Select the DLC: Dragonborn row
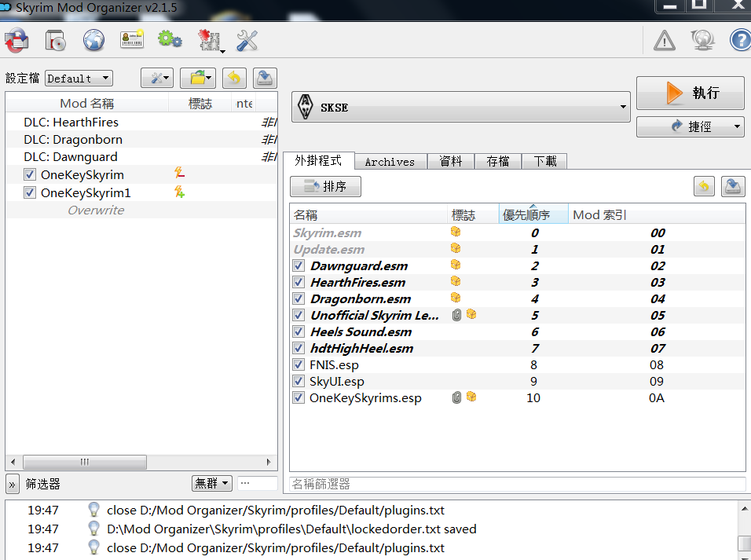Image resolution: width=751 pixels, height=560 pixels. (x=141, y=139)
